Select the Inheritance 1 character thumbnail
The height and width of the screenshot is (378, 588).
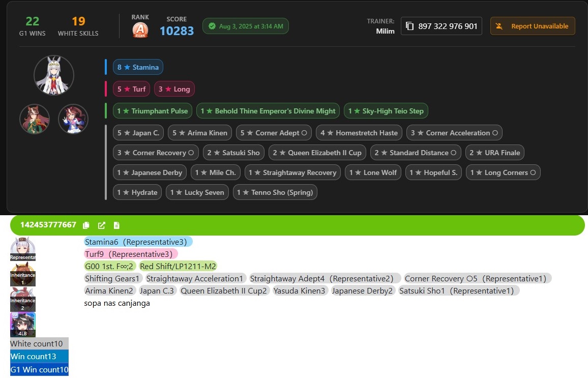pos(23,274)
